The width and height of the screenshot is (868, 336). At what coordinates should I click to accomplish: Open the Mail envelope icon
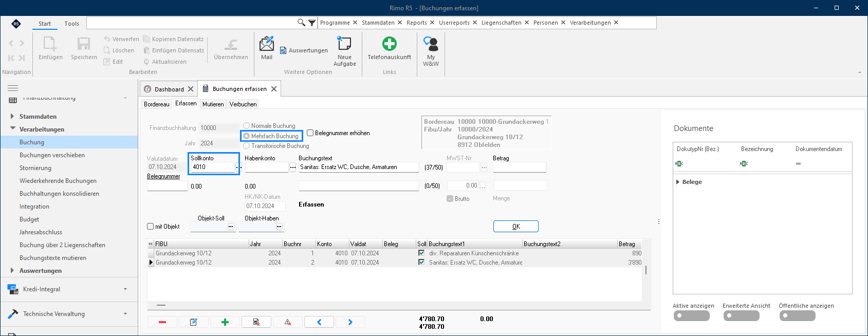tap(267, 44)
